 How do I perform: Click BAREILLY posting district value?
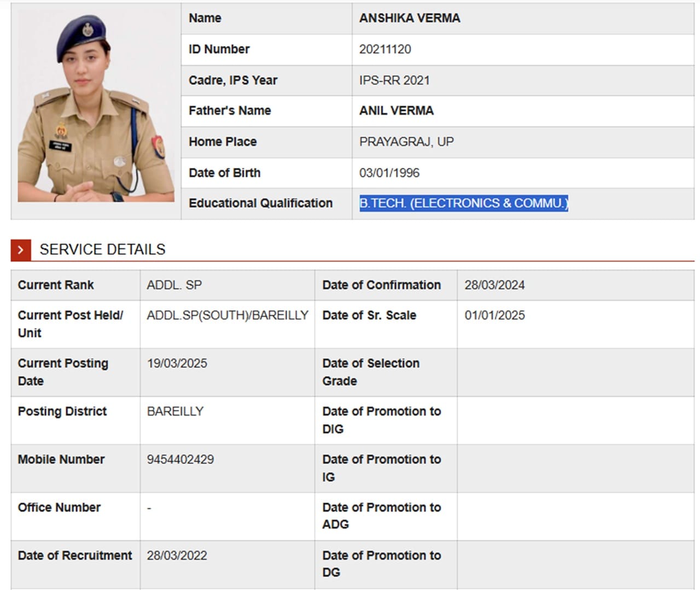(x=175, y=411)
